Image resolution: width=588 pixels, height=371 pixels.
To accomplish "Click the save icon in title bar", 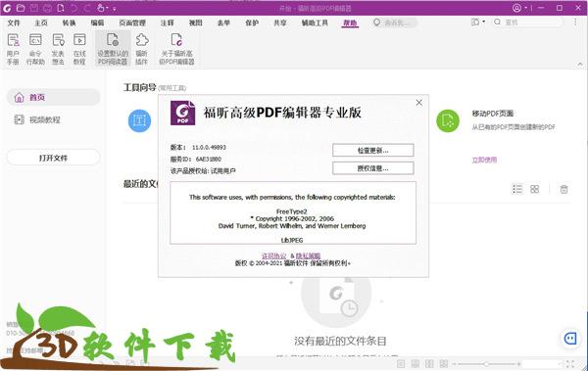I will point(33,8).
